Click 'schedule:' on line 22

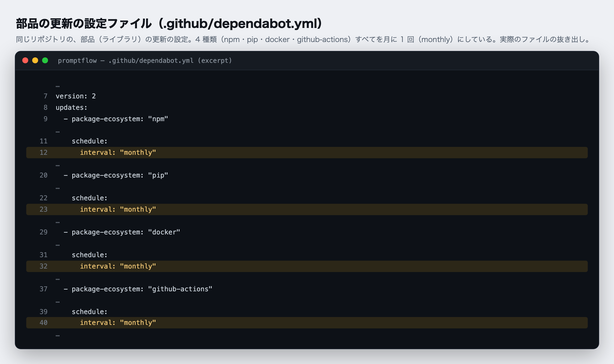tap(89, 198)
